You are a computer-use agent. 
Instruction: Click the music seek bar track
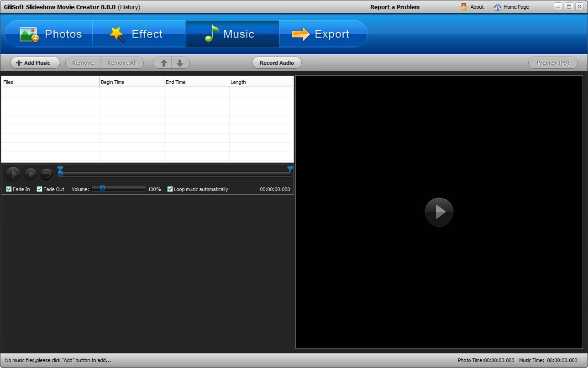coord(175,174)
